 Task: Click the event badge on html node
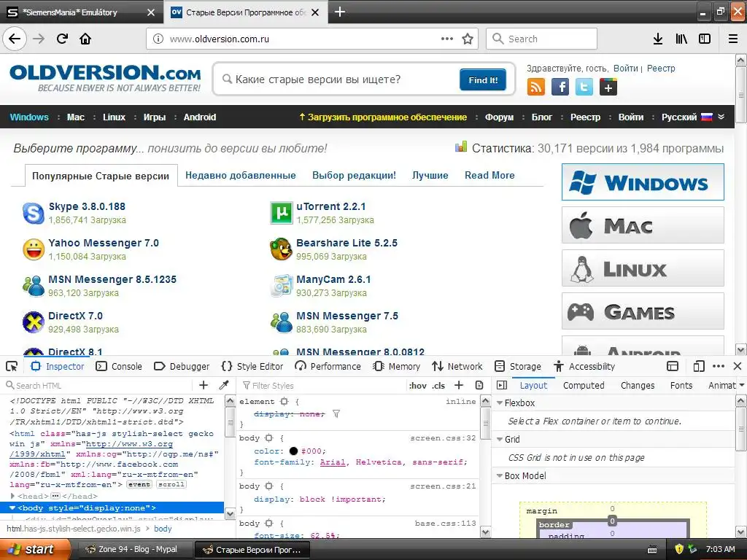coord(139,484)
